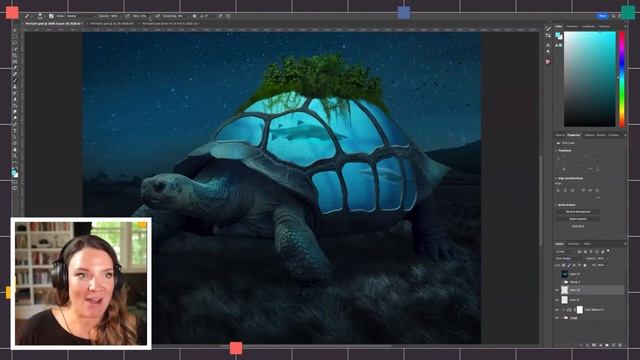This screenshot has width=640, height=360.
Task: Select the Type tool
Action: pos(15,131)
